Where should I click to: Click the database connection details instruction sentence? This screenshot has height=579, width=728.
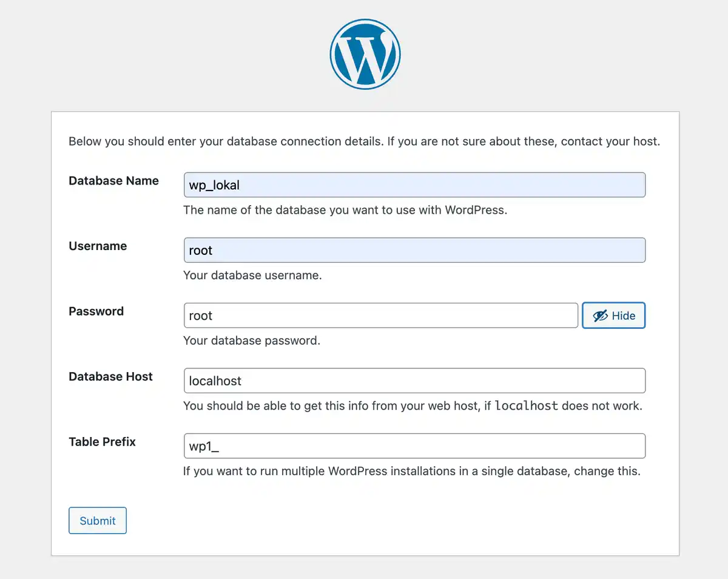(x=364, y=141)
